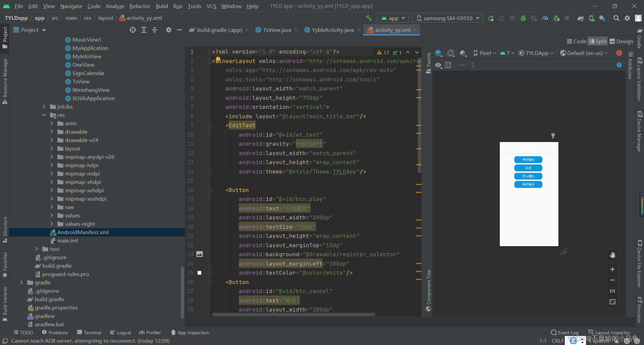Open IDE settings gear in toolbar
The width and height of the screenshot is (644, 345).
point(627,18)
